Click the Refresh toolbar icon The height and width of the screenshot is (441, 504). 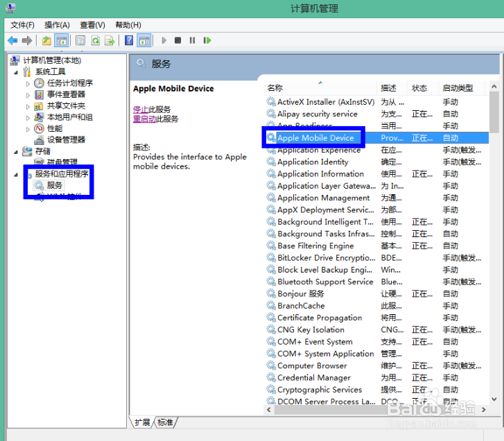point(96,40)
